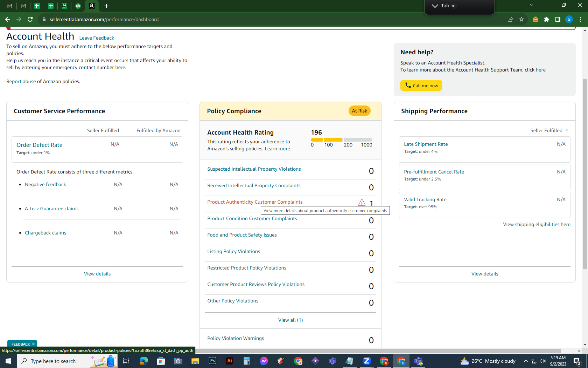Image resolution: width=588 pixels, height=368 pixels.
Task: Go back to the previous page
Action: [x=8, y=19]
